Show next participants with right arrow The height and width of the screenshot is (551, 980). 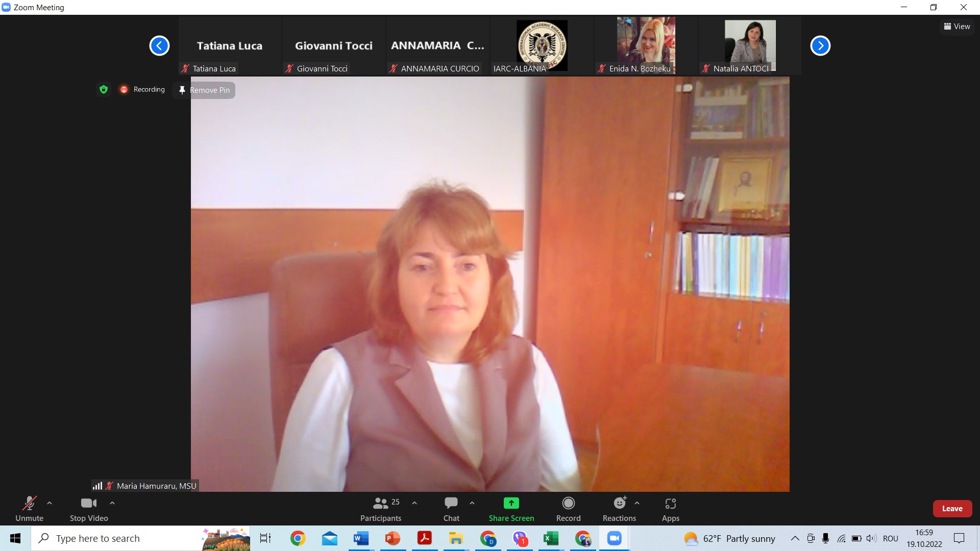(x=820, y=46)
